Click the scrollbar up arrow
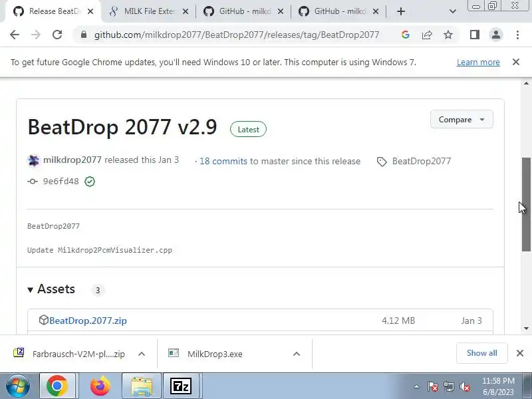 pyautogui.click(x=526, y=84)
